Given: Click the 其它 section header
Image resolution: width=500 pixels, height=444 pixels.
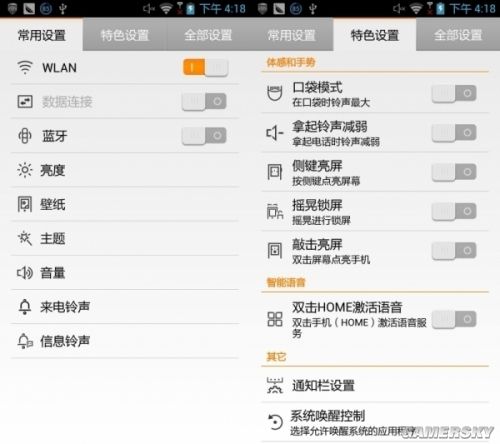Looking at the screenshot, I should [276, 357].
